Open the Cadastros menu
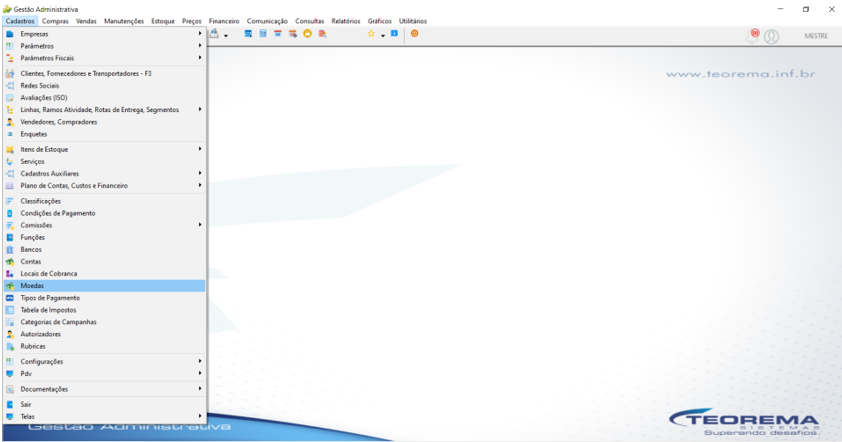 (x=20, y=21)
